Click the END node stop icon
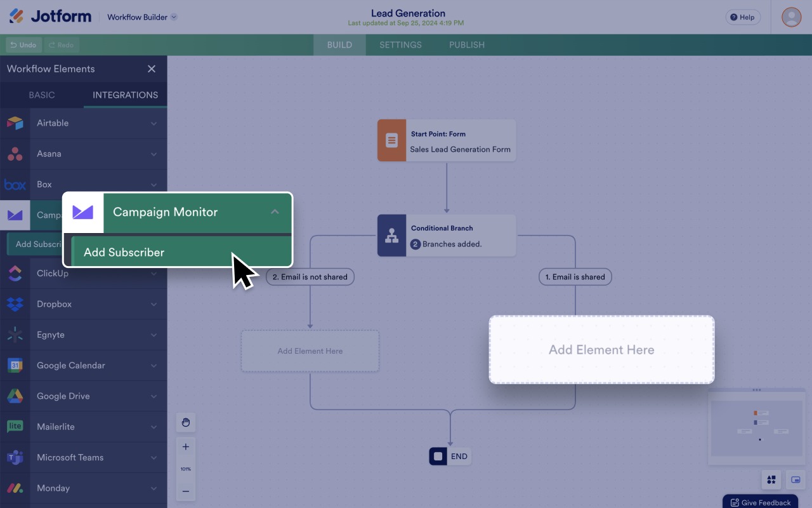Viewport: 812px width, 508px height. pyautogui.click(x=438, y=457)
